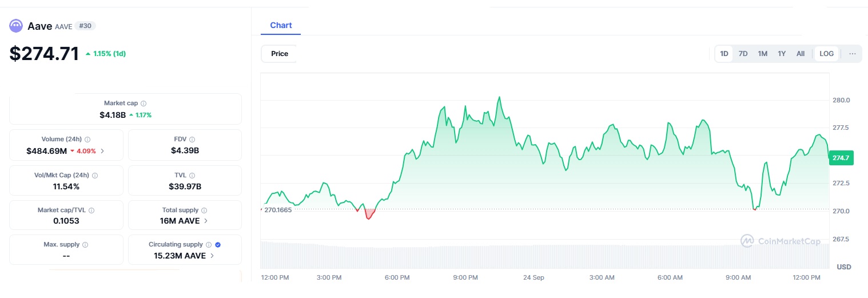Viewport: 868px width, 298px height.
Task: Open Market cap info tooltip icon
Action: pos(144,104)
